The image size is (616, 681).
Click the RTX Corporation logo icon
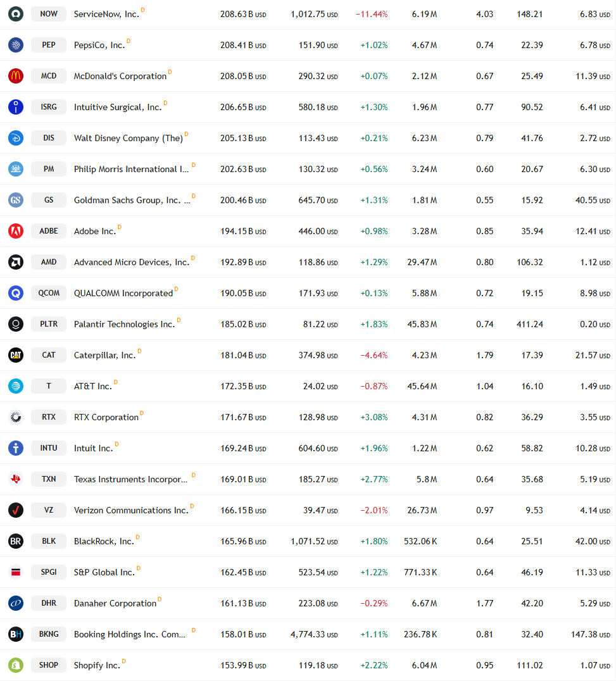16,417
